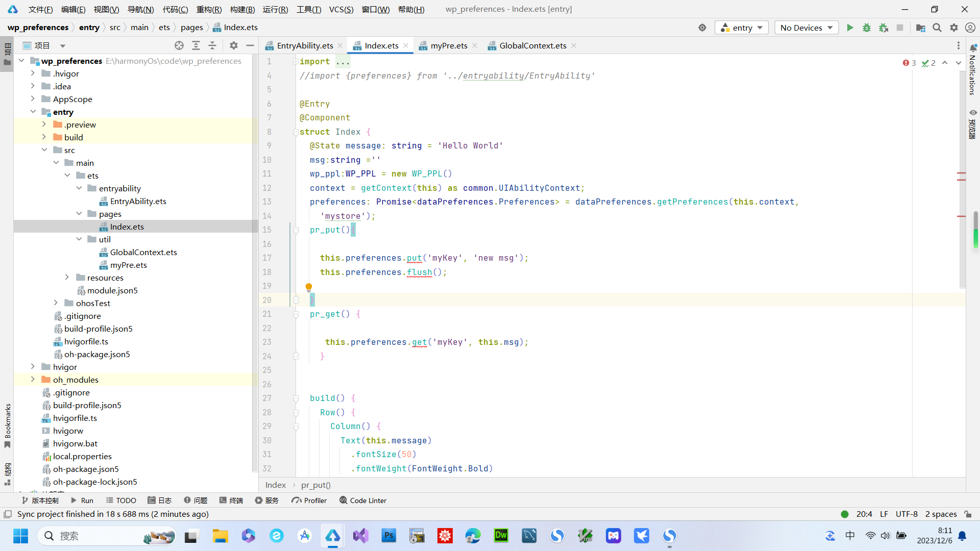The width and height of the screenshot is (980, 551).
Task: Open File Explorer from taskbar
Action: pyautogui.click(x=220, y=536)
